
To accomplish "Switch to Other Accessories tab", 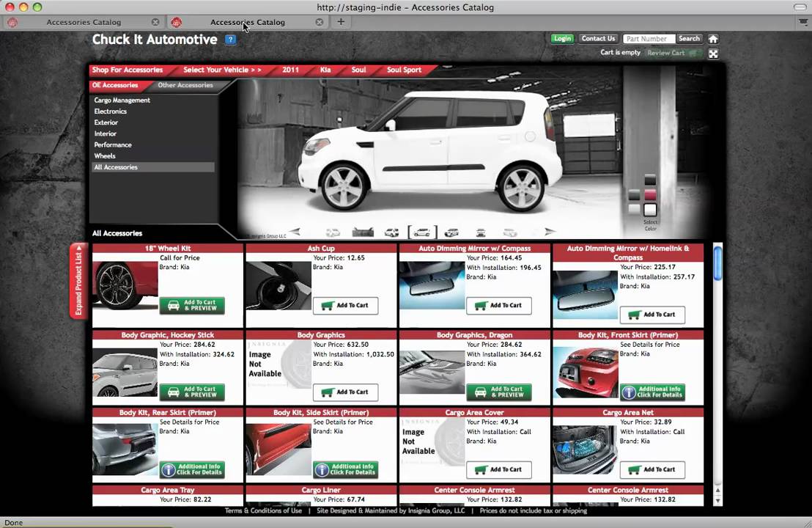I will 185,86.
